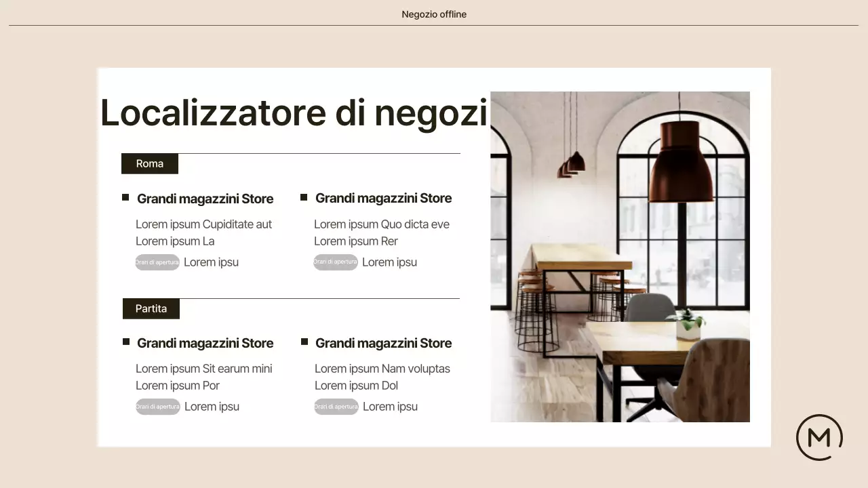868x488 pixels.
Task: Open second 'Grandi magazzini Store' under Partita
Action: pos(383,343)
